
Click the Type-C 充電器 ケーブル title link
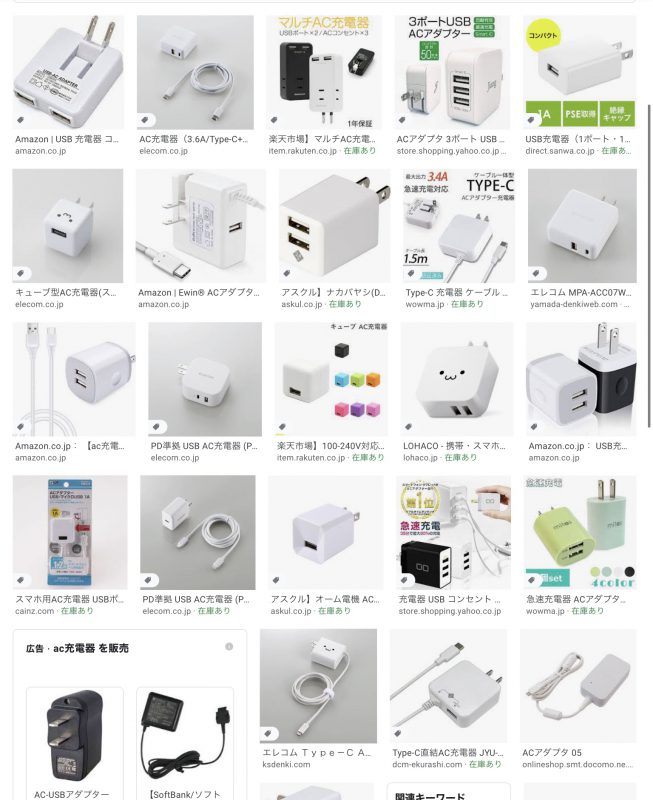456,293
